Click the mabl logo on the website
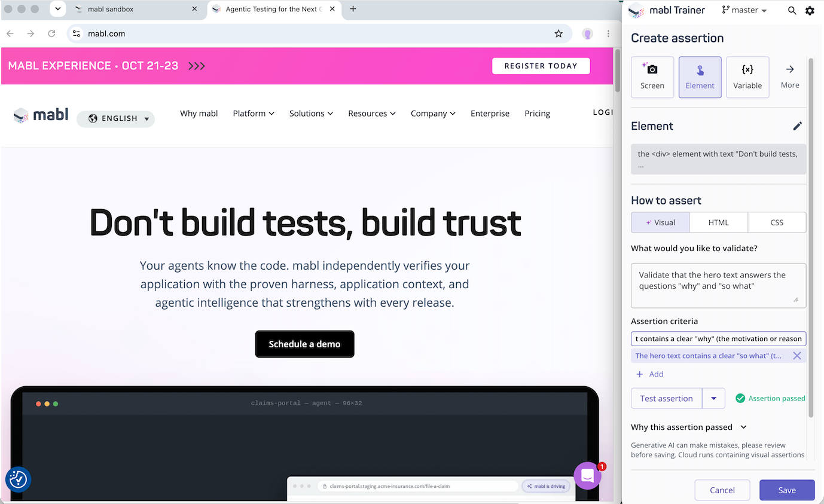This screenshot has height=504, width=824. tap(41, 115)
